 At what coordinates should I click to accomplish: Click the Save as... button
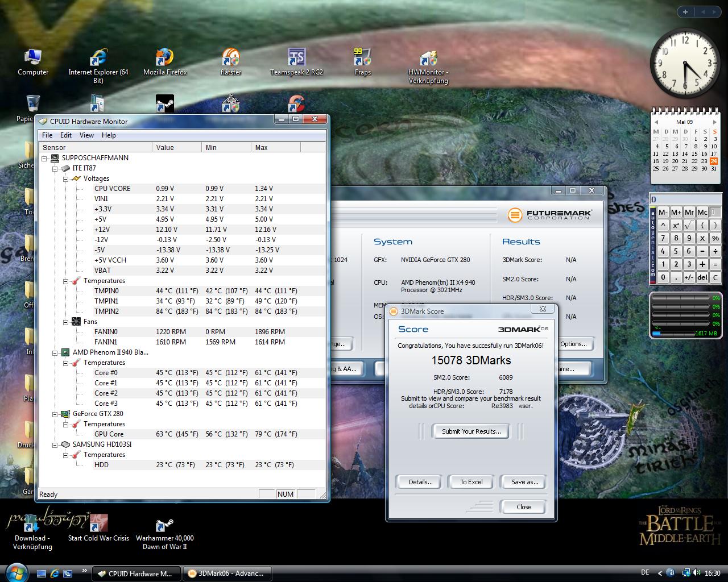[x=524, y=482]
